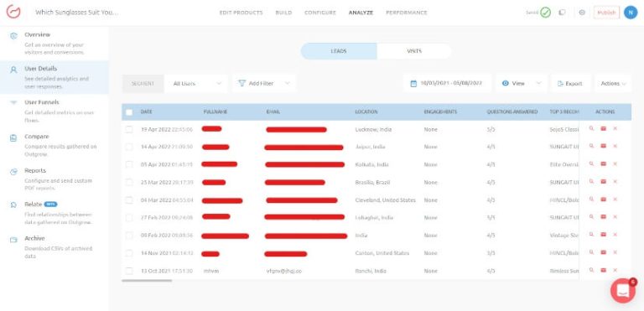Open the Actions dropdown menu
The image size is (644, 311).
pyautogui.click(x=613, y=83)
